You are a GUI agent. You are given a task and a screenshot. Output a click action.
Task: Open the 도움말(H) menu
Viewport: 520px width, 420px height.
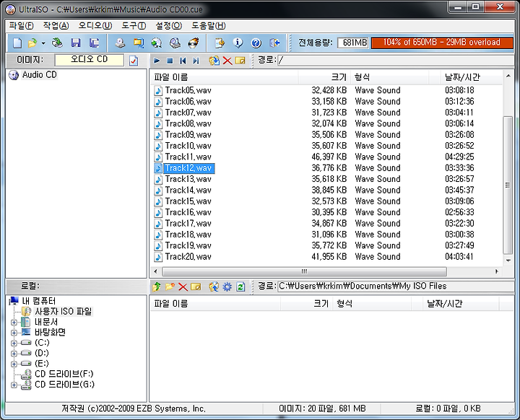[x=209, y=25]
